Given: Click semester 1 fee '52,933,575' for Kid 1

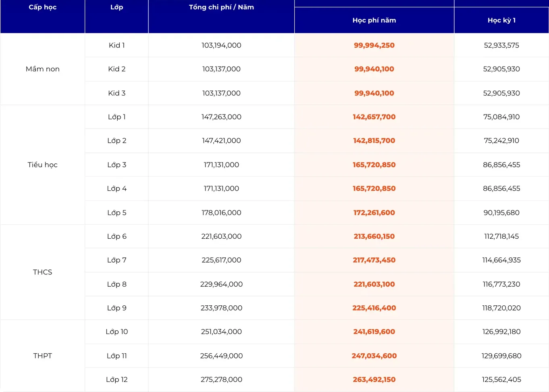Looking at the screenshot, I should [x=501, y=45].
